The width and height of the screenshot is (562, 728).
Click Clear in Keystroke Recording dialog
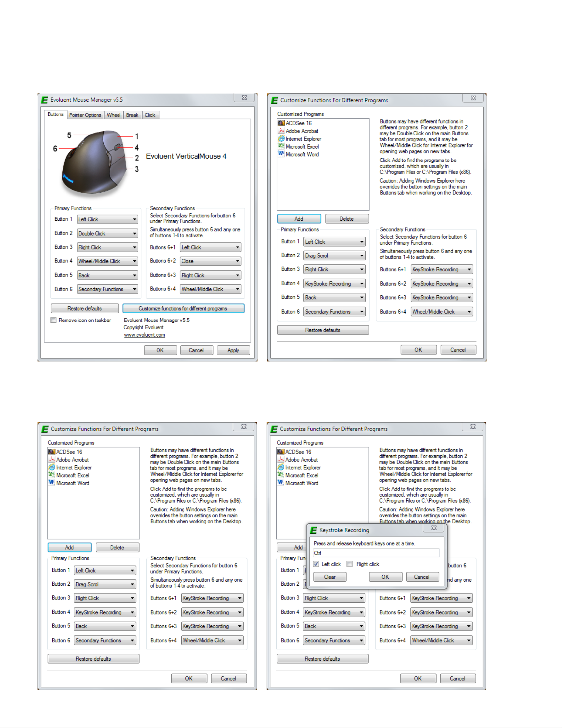click(330, 577)
